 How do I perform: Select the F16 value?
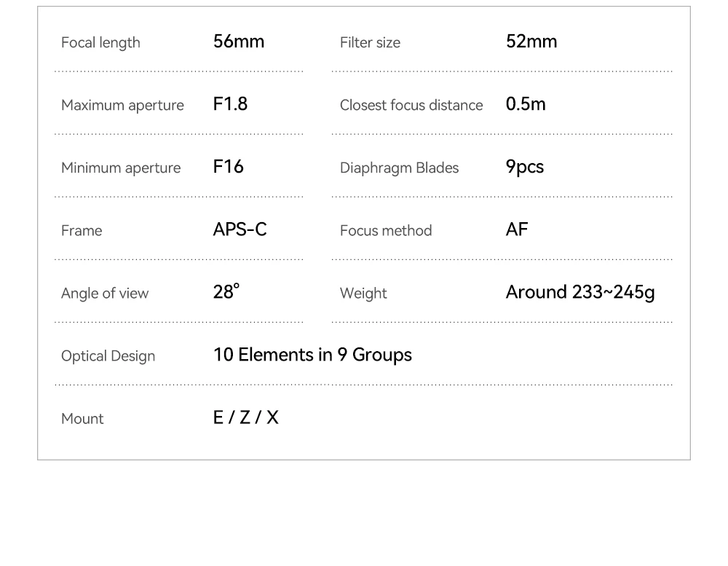[228, 166]
